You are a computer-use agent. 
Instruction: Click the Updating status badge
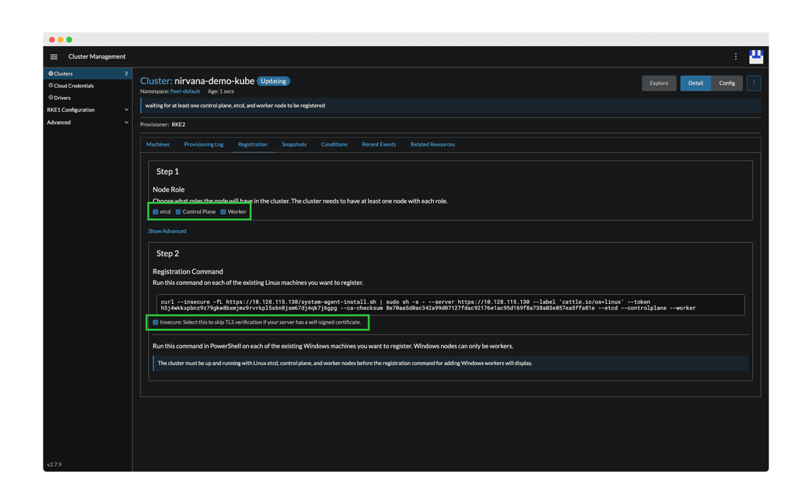point(273,81)
